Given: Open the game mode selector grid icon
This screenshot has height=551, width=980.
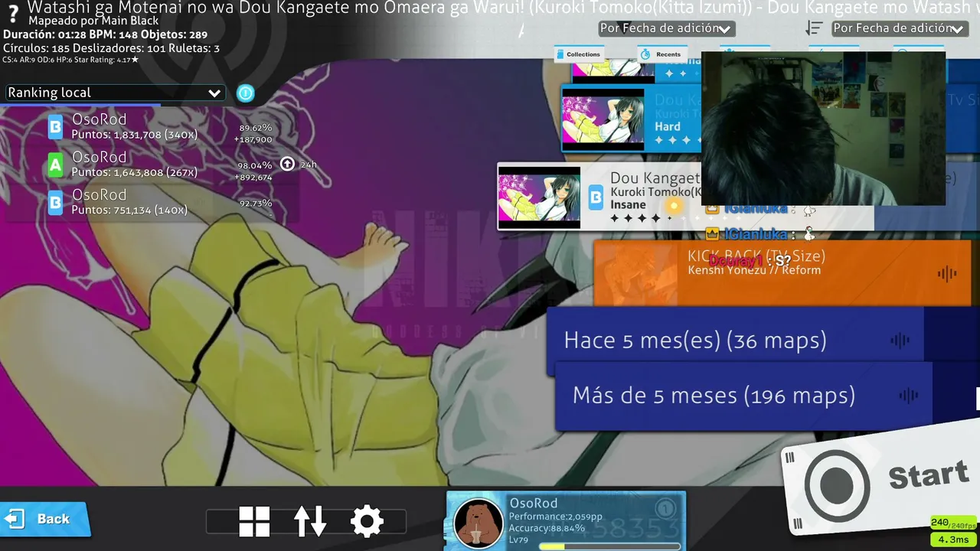Looking at the screenshot, I should coord(254,521).
